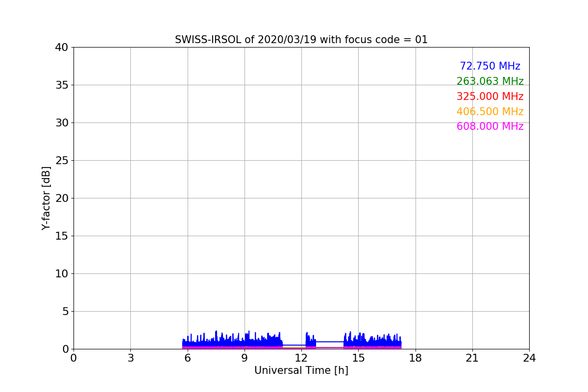Select the 72.750 MHz legend label
Screen dimensions: 588x392
pyautogui.click(x=490, y=66)
